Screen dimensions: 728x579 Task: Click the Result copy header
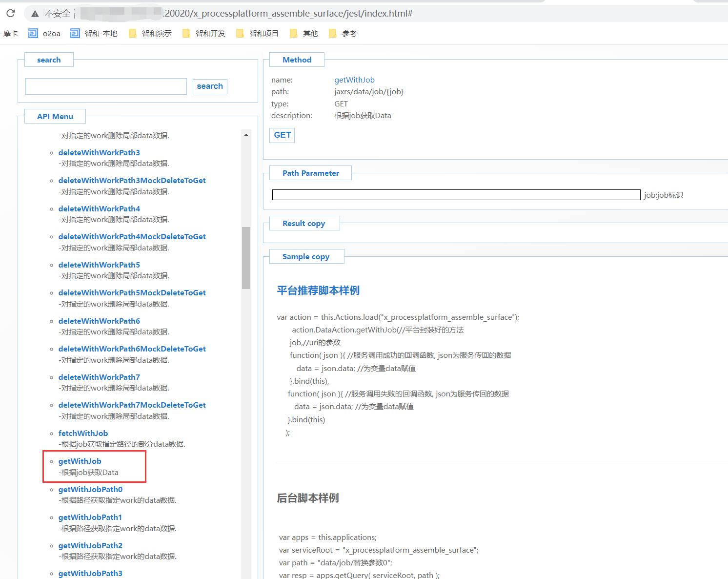[304, 223]
